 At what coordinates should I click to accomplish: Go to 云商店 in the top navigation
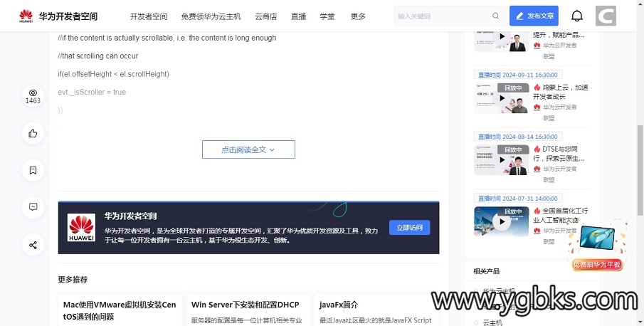[265, 16]
